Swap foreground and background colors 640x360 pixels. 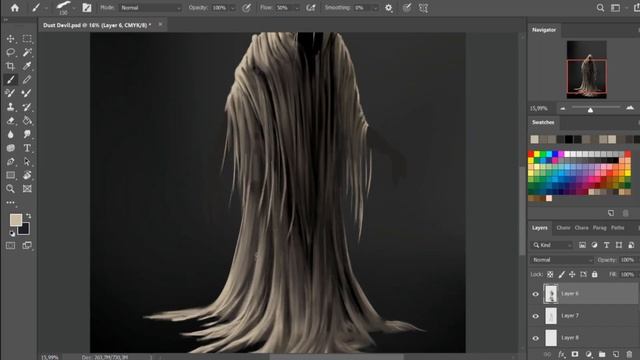[x=29, y=216]
